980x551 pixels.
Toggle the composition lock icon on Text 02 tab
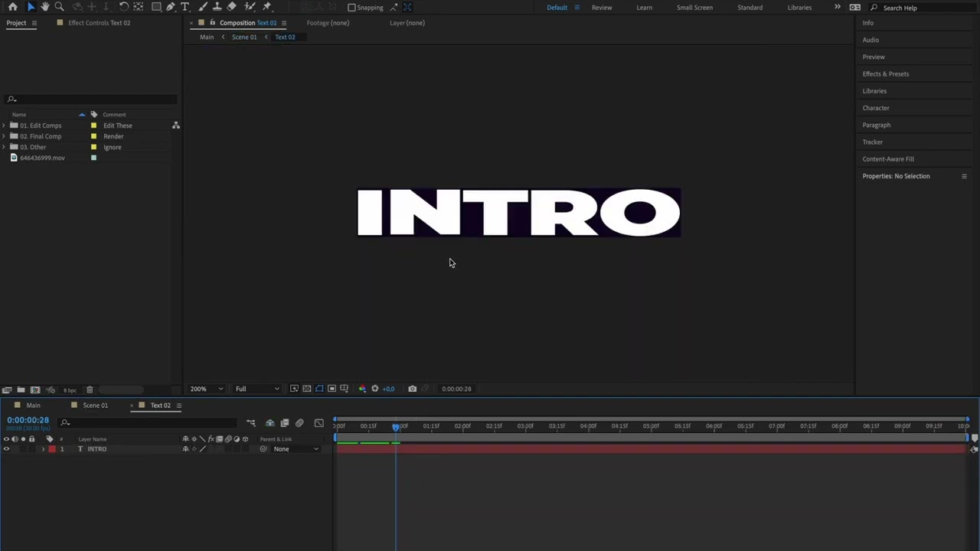point(212,23)
